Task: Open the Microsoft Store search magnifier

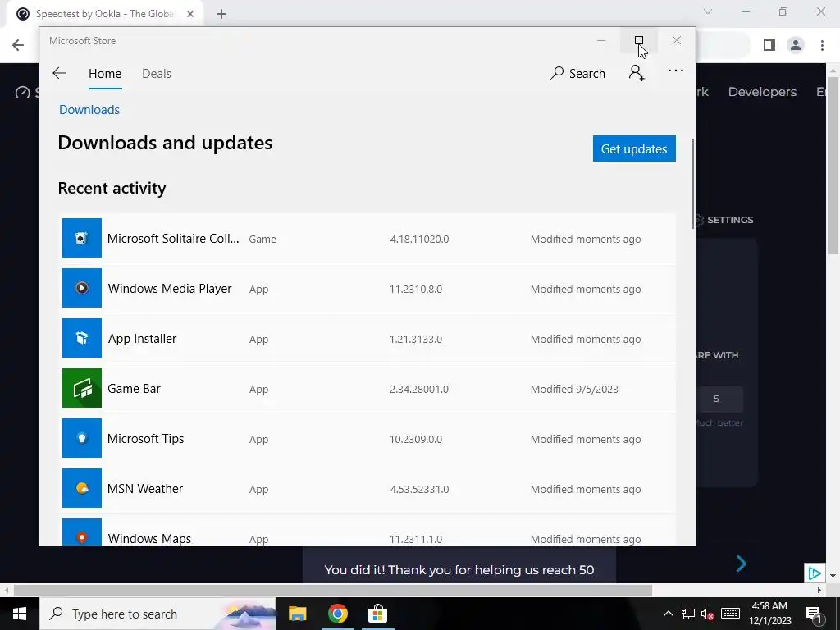Action: coord(557,73)
